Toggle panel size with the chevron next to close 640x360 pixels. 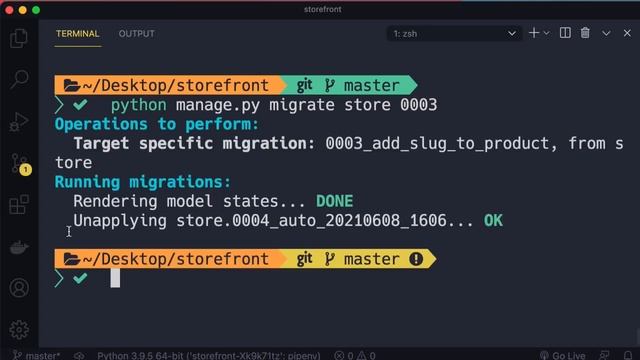(606, 33)
